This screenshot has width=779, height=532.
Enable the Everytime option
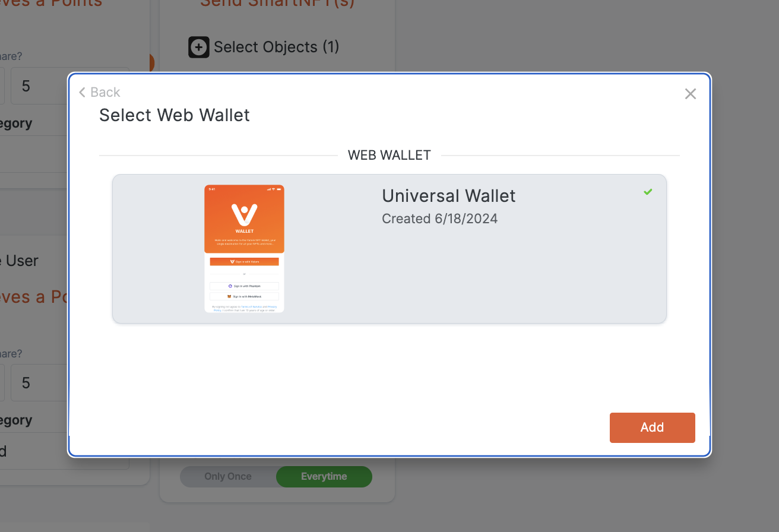click(324, 476)
